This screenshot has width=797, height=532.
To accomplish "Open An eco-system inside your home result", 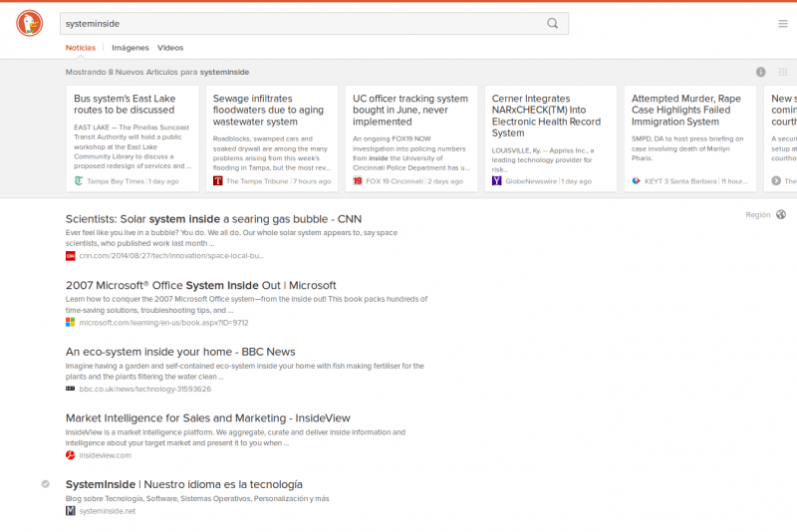I will [180, 352].
